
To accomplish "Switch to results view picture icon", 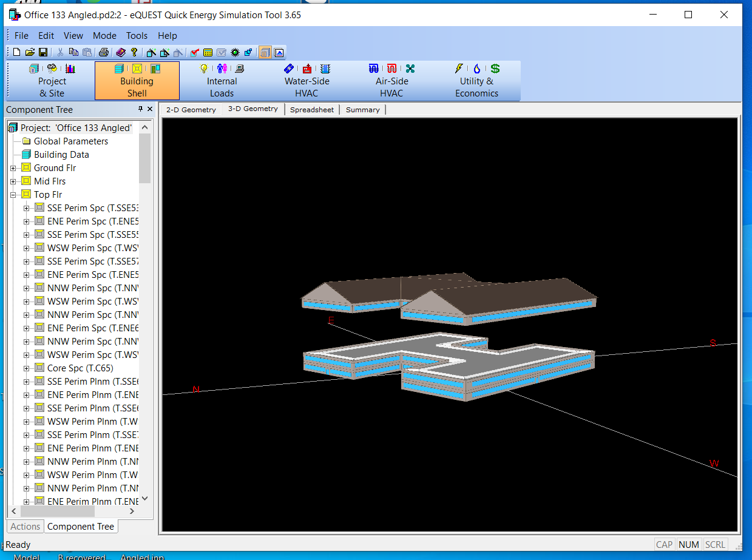I will 279,53.
